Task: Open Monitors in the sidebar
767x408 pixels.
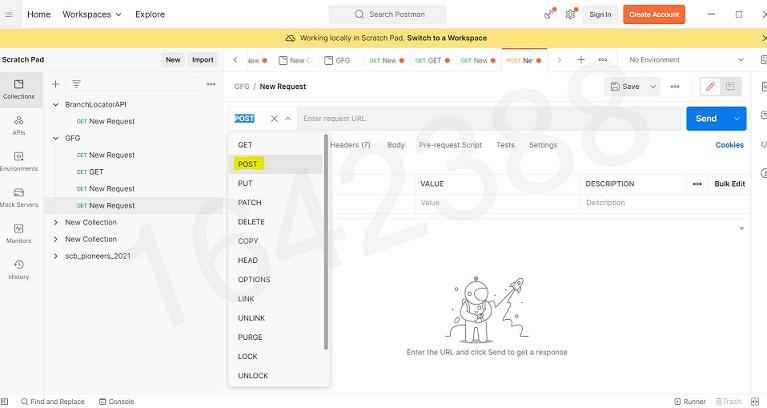Action: pos(19,234)
